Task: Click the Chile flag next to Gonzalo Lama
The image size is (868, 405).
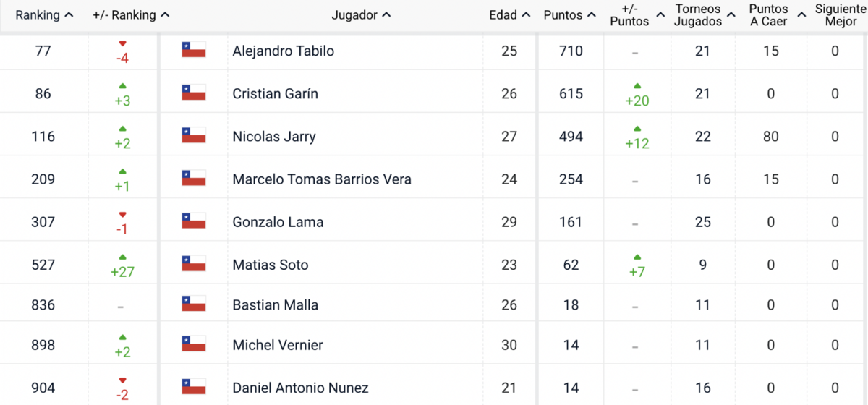Action: (x=194, y=221)
